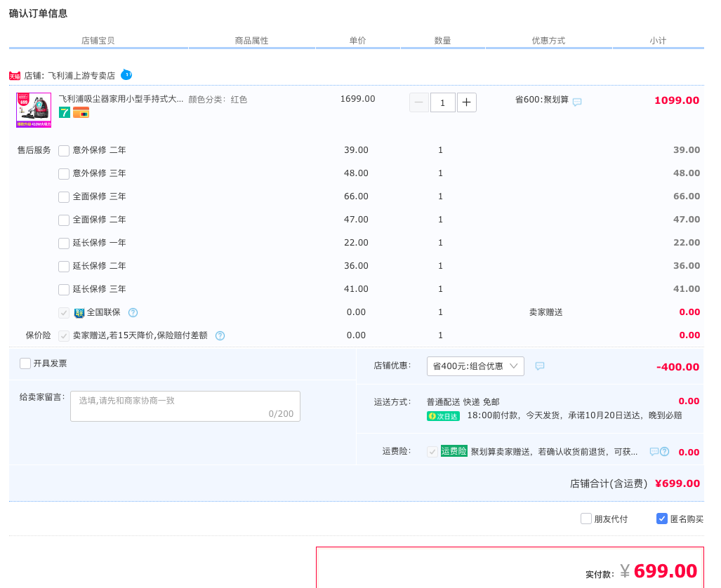Click the question mark icon in 运费险 row

pyautogui.click(x=664, y=451)
